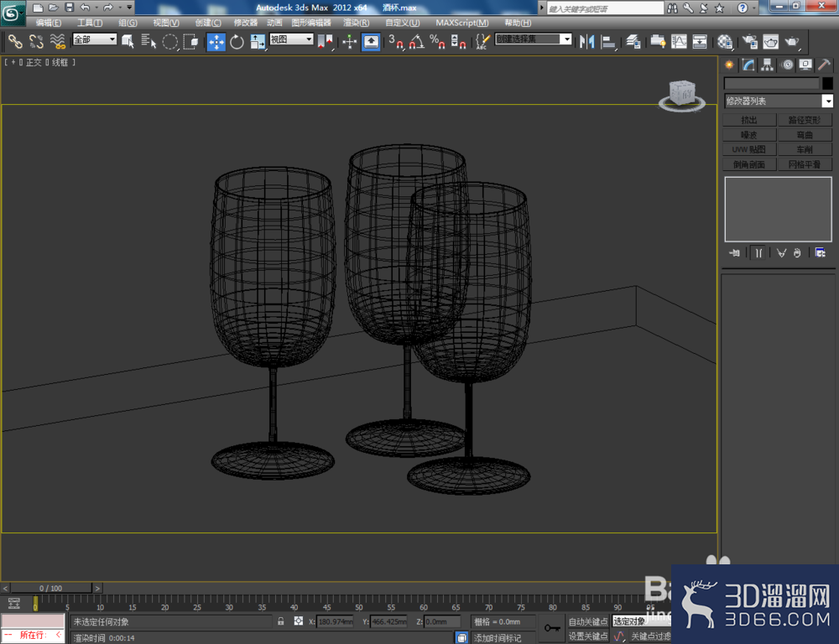Image resolution: width=839 pixels, height=644 pixels.
Task: Open the undo history dropdown arrow
Action: click(96, 8)
